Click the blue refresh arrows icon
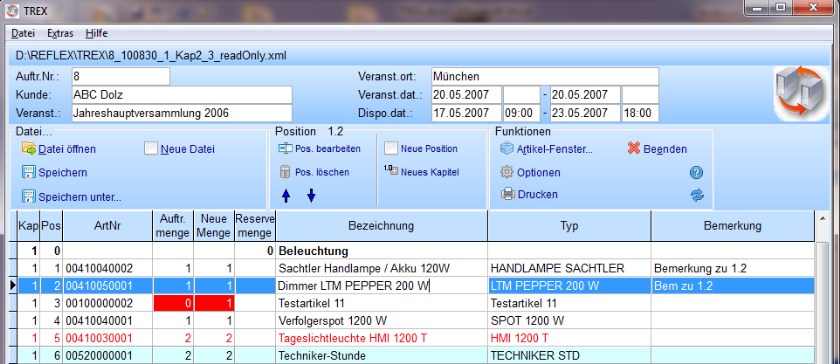Image resolution: width=840 pixels, height=364 pixels. 697,196
